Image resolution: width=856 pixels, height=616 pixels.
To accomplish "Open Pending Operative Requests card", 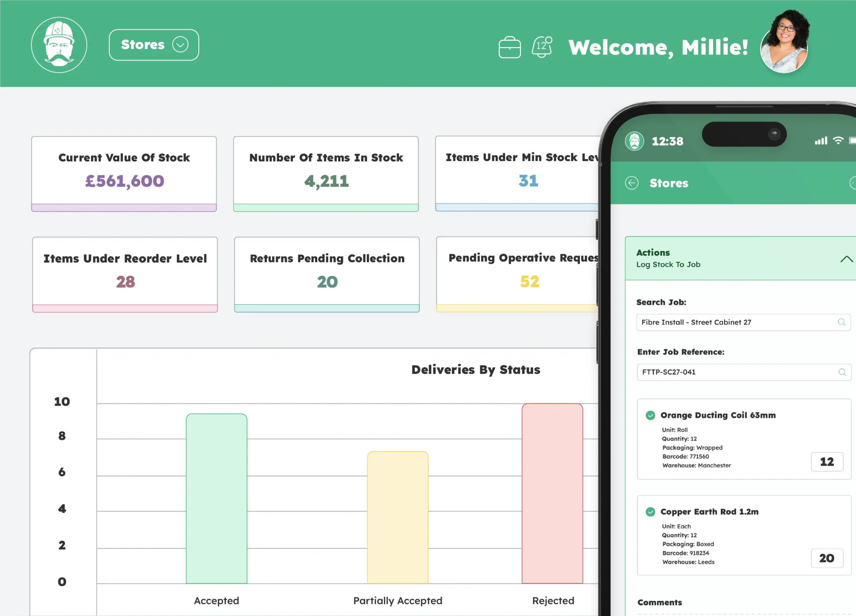I will coord(517,274).
